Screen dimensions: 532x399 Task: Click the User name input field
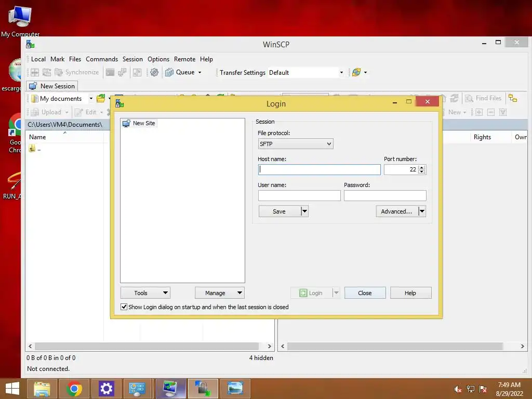pyautogui.click(x=299, y=195)
